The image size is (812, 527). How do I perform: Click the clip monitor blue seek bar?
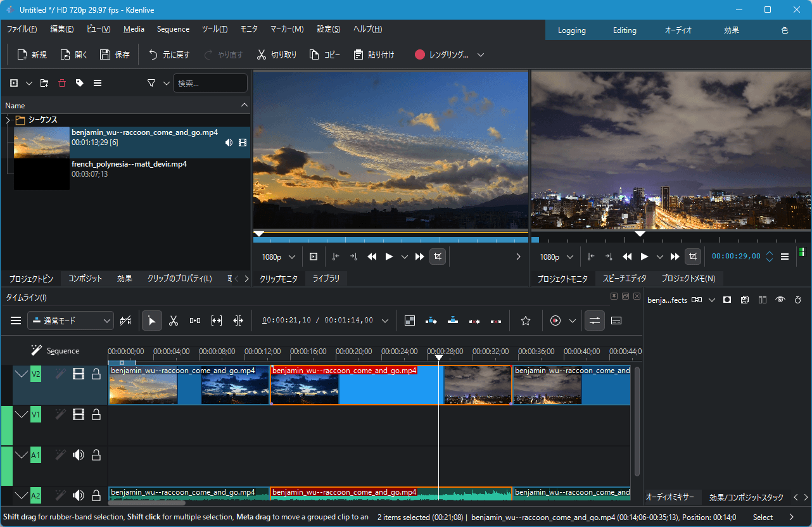click(x=390, y=240)
